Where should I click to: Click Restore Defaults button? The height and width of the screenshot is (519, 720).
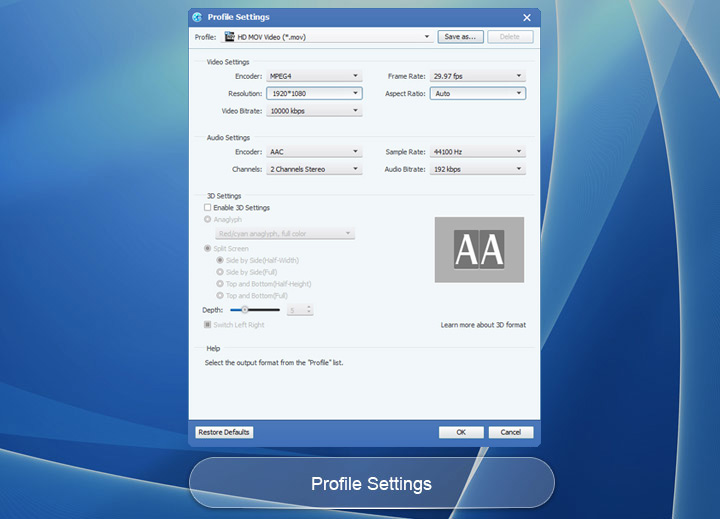(x=224, y=432)
